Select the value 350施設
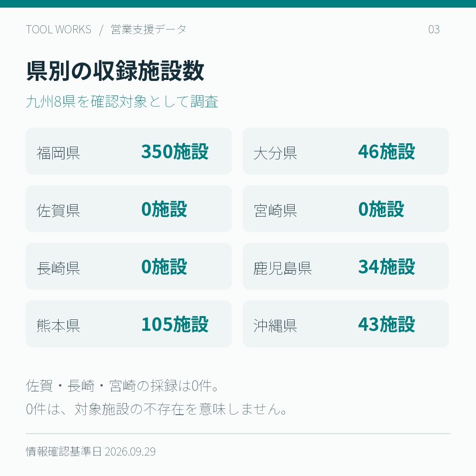Viewport: 476px width, 476px height. (x=175, y=151)
